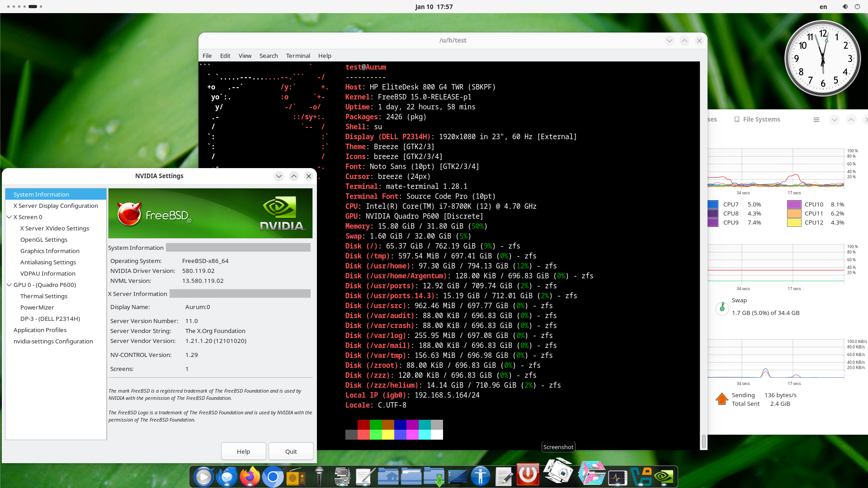
Task: Click the Quit button in NVIDIA Settings
Action: pos(291,451)
